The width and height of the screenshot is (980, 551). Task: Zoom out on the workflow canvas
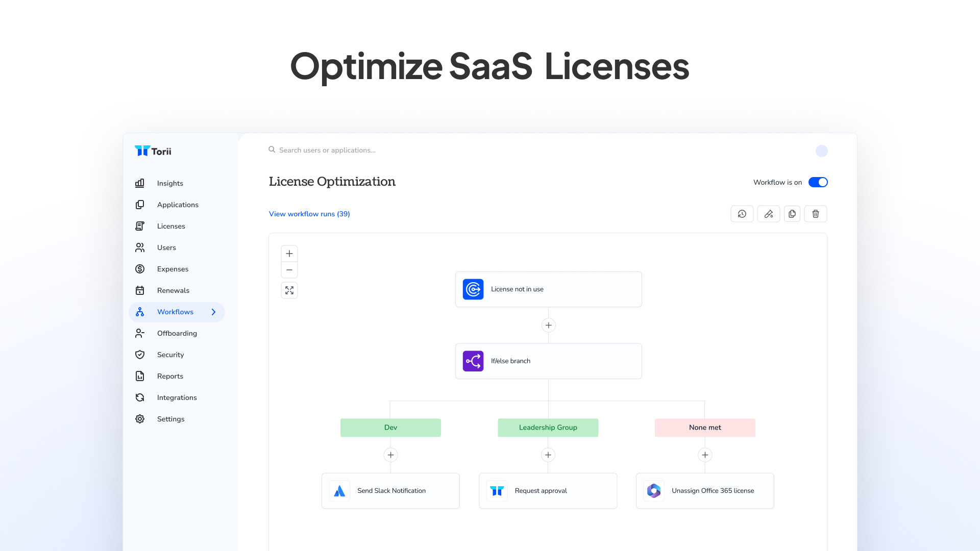[x=289, y=270]
